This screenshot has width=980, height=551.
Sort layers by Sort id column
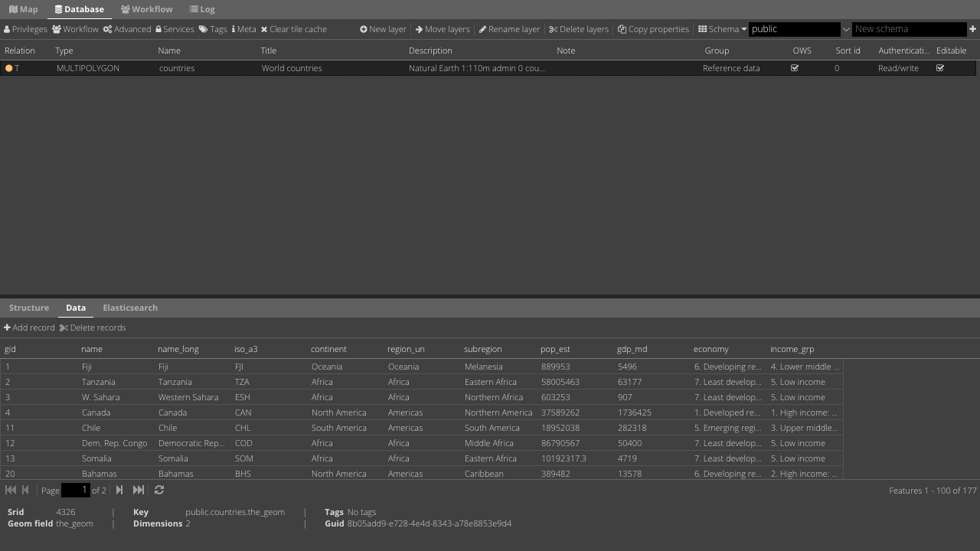848,51
